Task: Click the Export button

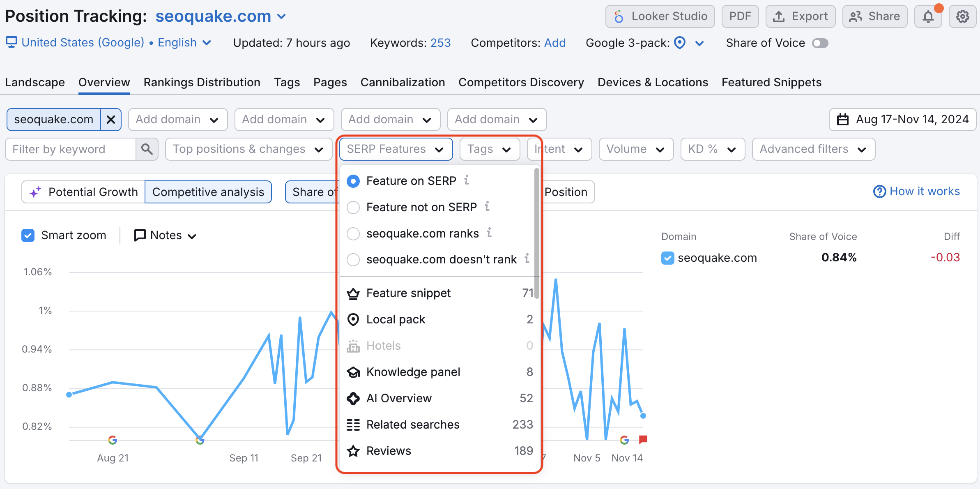Action: click(x=801, y=16)
